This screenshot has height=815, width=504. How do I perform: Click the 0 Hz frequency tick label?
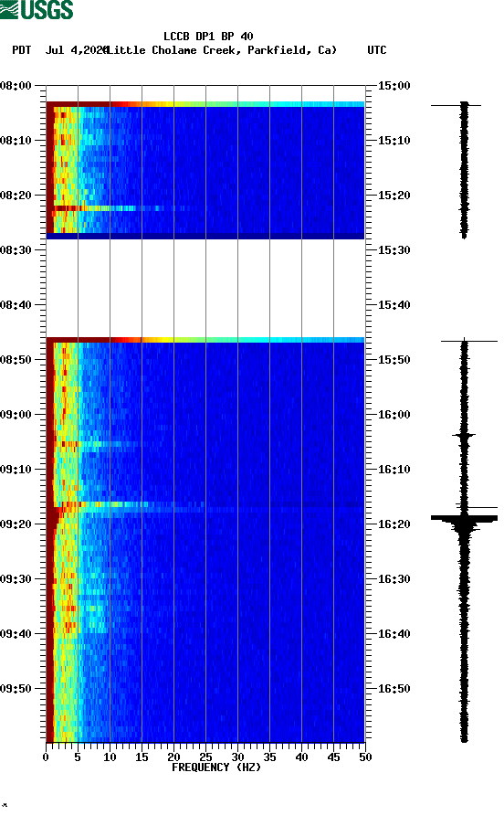pos(46,757)
